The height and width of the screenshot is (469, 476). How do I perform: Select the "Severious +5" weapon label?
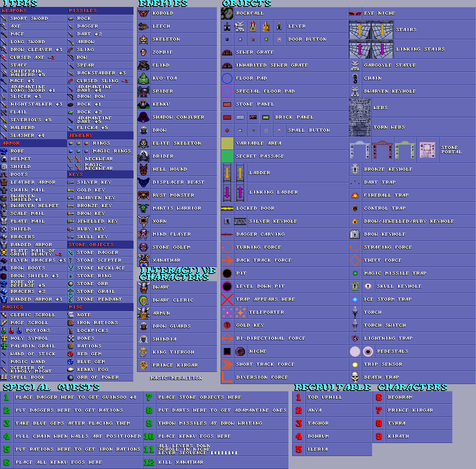coord(31,120)
